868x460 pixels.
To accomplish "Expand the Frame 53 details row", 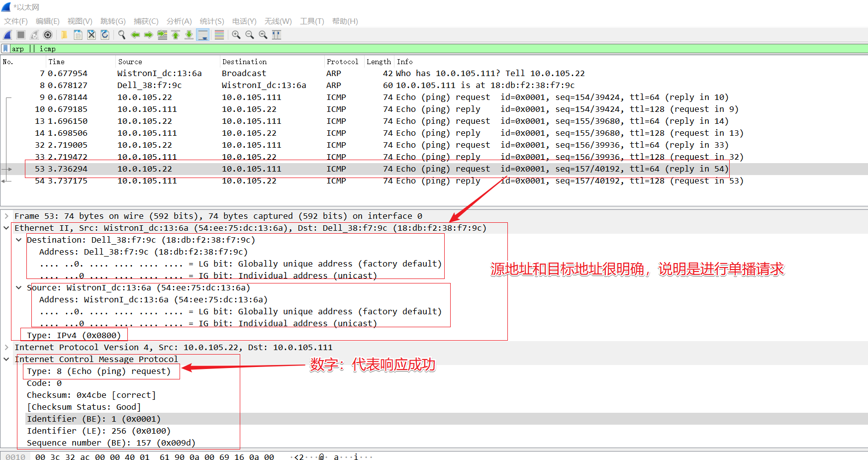I will coord(6,216).
